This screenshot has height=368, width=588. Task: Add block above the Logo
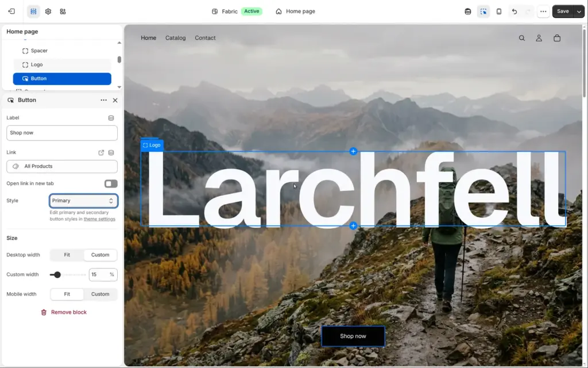click(353, 151)
